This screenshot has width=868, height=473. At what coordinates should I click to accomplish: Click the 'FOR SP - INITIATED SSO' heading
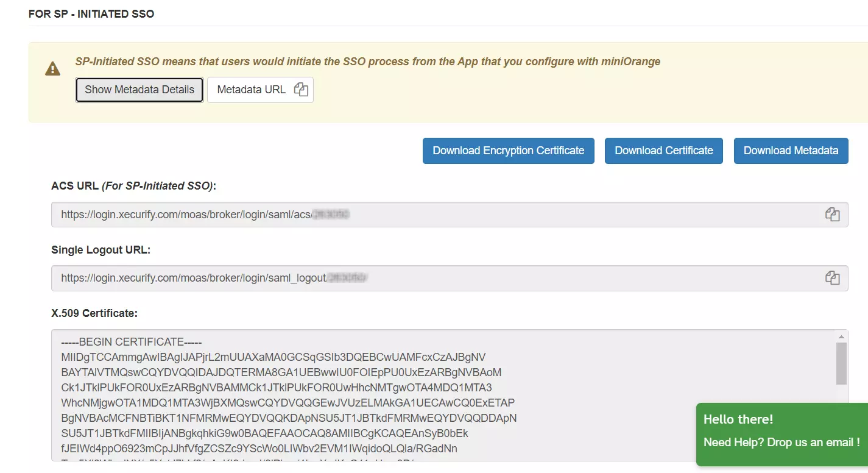pos(91,13)
